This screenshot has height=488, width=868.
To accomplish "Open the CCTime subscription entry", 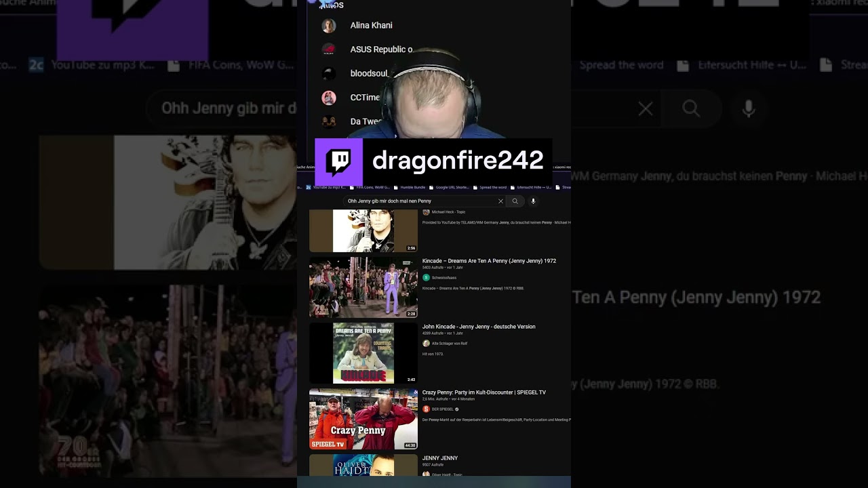I will tap(365, 98).
